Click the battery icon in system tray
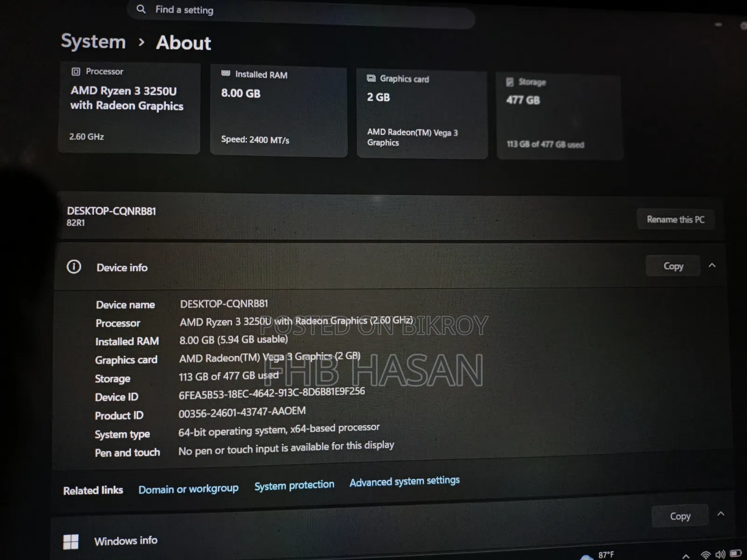This screenshot has width=747, height=560. tap(736, 553)
